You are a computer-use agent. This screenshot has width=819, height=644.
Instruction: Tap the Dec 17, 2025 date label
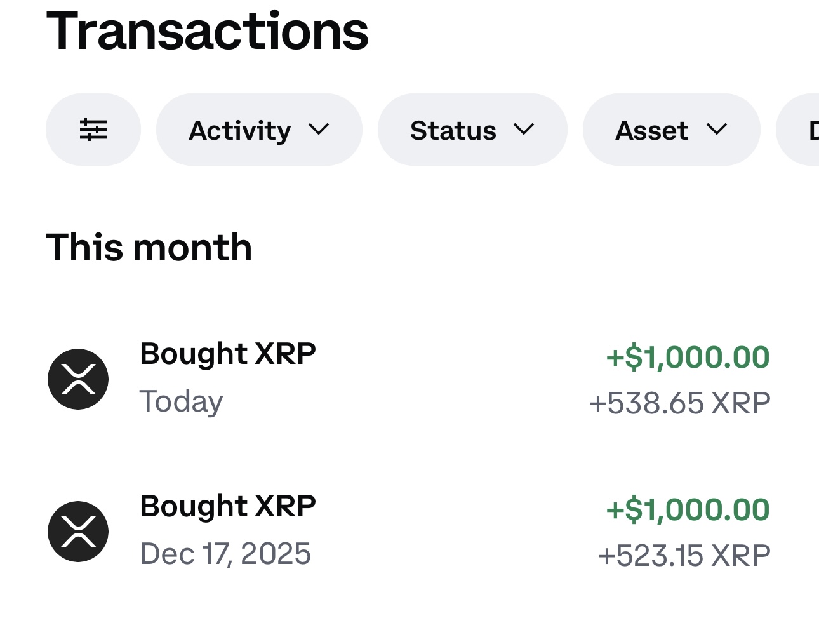point(225,554)
